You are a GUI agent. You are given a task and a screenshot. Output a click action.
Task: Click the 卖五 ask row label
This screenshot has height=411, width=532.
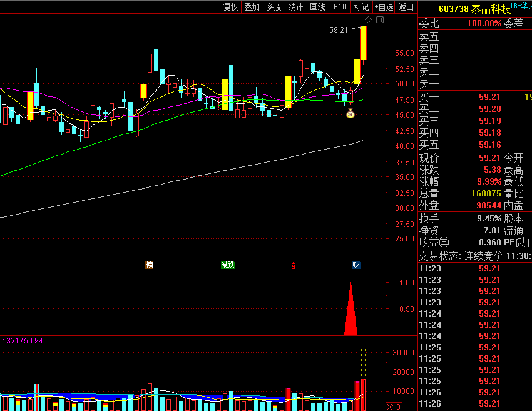coord(429,36)
